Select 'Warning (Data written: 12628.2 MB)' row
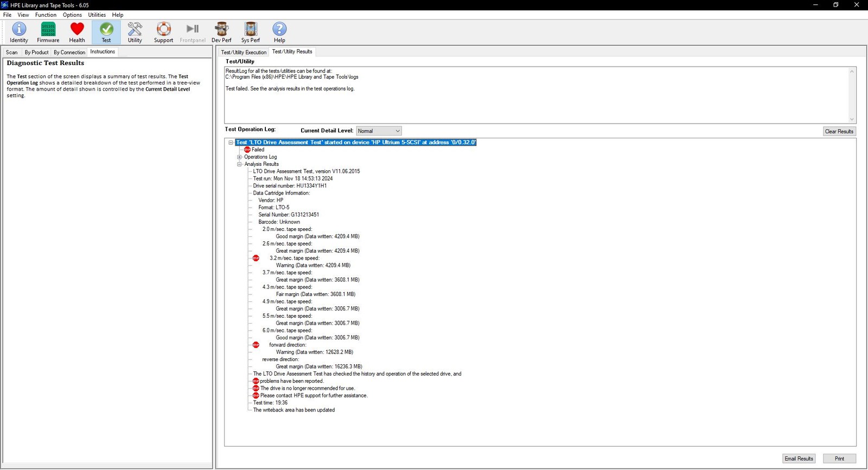The height and width of the screenshot is (470, 868). pyautogui.click(x=315, y=352)
